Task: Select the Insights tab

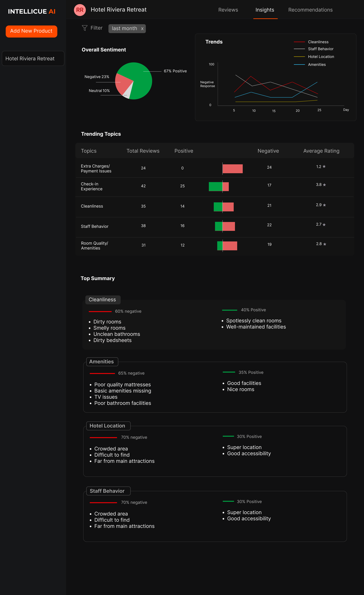Action: point(265,10)
